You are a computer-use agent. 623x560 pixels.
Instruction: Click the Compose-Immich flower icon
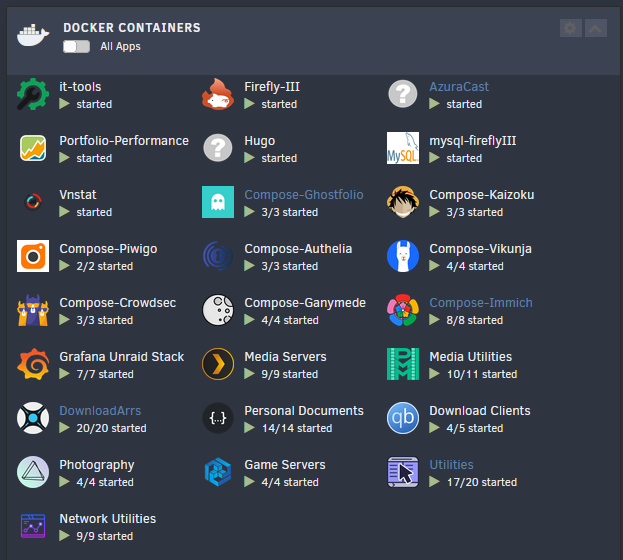(x=403, y=310)
